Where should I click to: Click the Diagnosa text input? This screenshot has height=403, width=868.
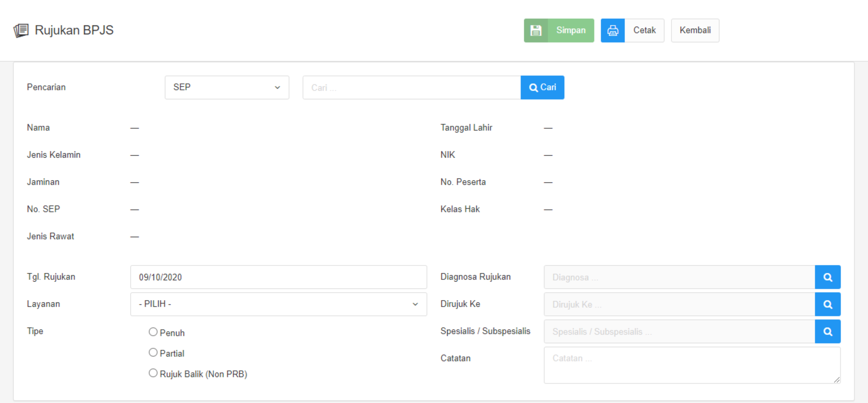(679, 277)
